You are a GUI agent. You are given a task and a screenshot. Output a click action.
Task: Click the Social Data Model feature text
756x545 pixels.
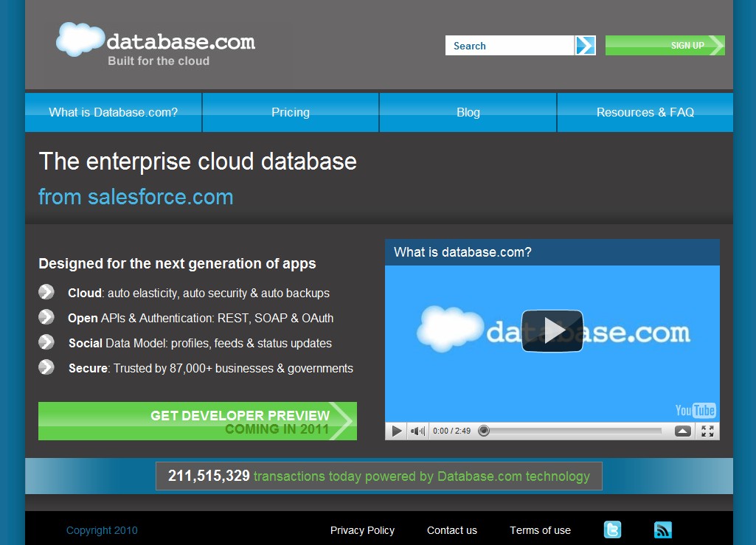tap(200, 343)
